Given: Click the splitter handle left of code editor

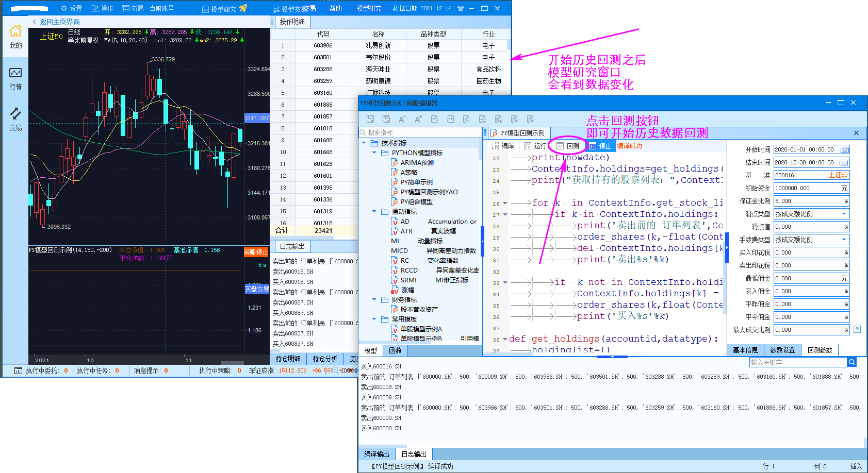Looking at the screenshot, I should point(483,241).
